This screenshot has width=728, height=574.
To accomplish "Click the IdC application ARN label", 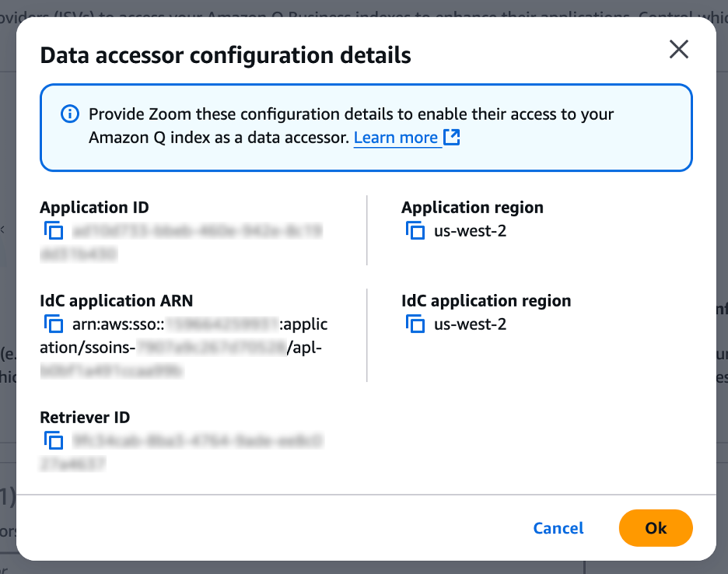I will click(117, 301).
